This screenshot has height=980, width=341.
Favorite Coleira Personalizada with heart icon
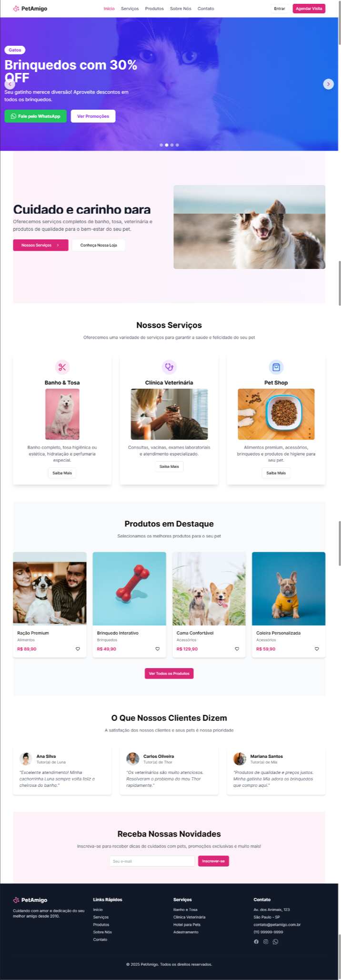(317, 649)
